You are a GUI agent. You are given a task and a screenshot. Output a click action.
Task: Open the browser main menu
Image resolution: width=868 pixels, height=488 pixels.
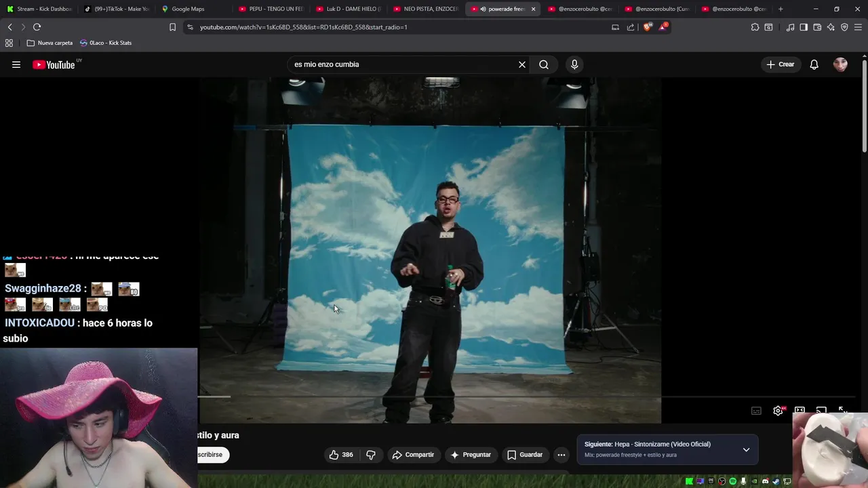859,27
